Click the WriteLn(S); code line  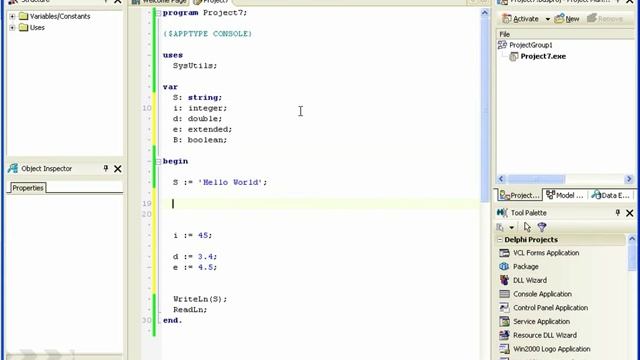pyautogui.click(x=200, y=299)
